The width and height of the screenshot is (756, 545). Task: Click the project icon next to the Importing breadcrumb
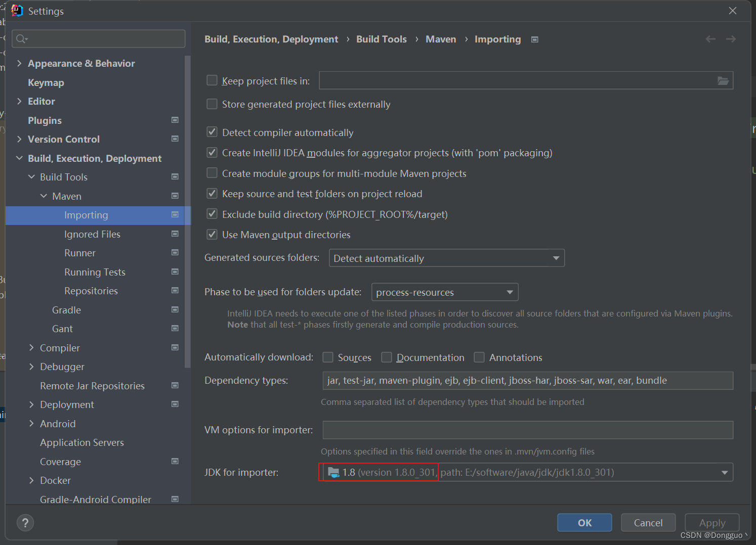click(x=535, y=39)
